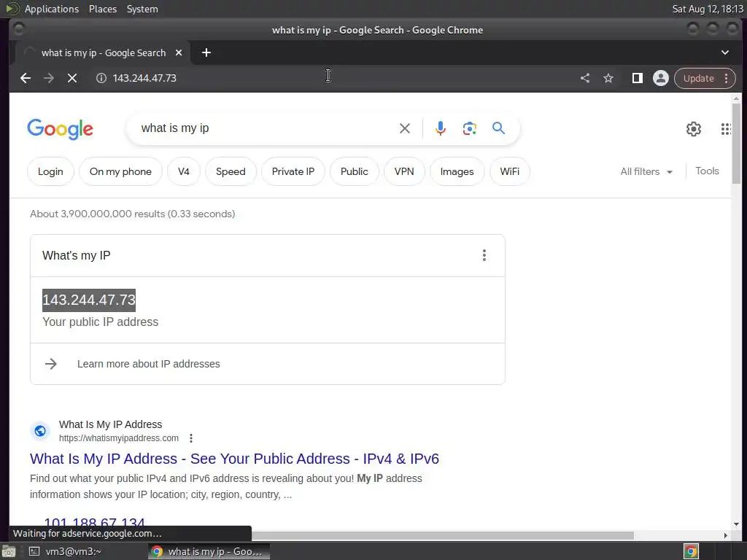This screenshot has height=560, width=747.
Task: Select the VPN filter chip
Action: pos(404,171)
